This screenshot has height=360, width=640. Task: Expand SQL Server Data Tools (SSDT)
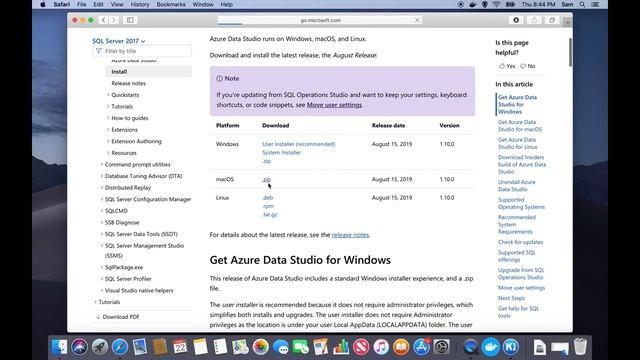[x=102, y=234]
